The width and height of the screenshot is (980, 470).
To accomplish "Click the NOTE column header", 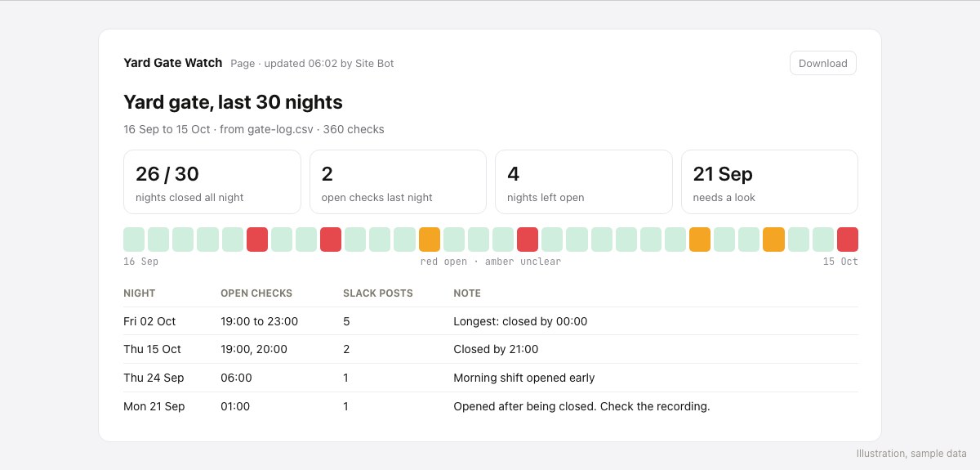I will click(467, 293).
